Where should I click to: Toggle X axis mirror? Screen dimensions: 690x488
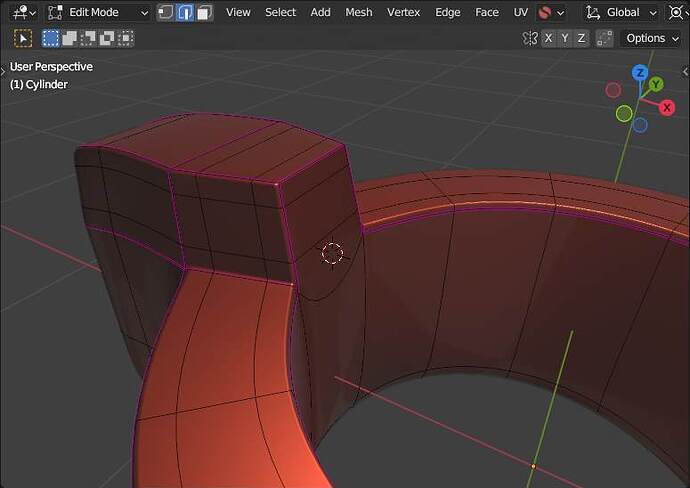click(548, 38)
